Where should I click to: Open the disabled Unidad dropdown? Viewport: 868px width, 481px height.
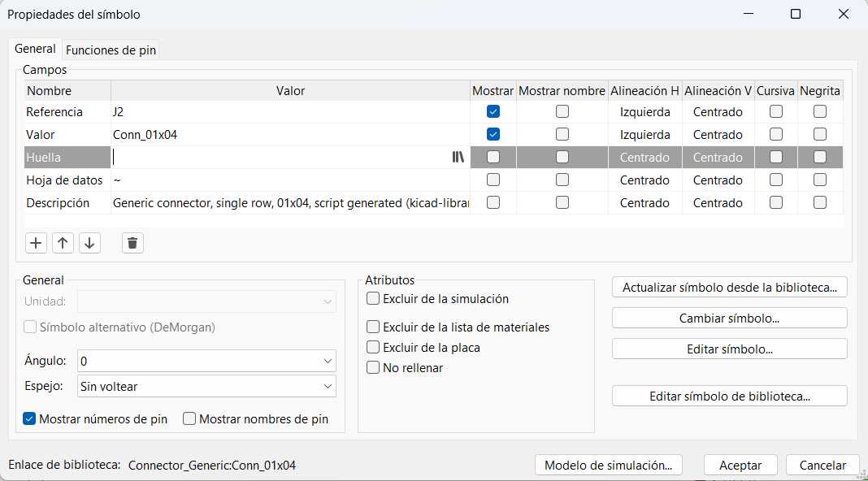click(x=206, y=302)
